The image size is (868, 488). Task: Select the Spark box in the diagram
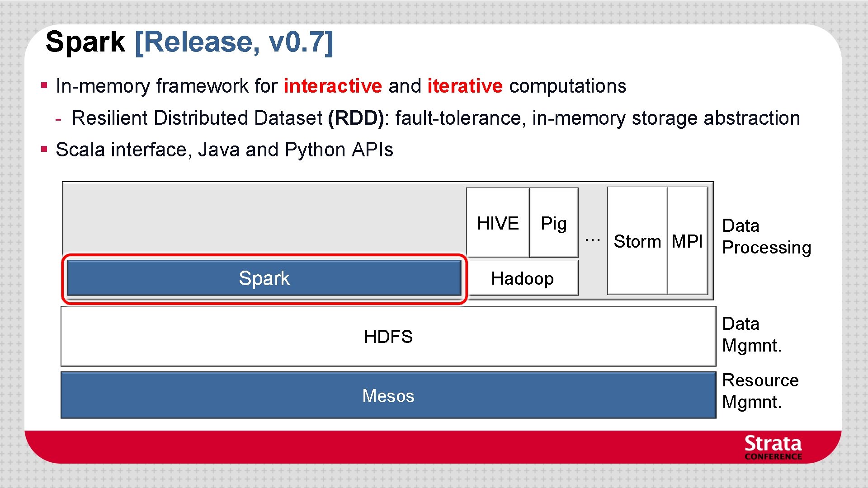point(264,279)
